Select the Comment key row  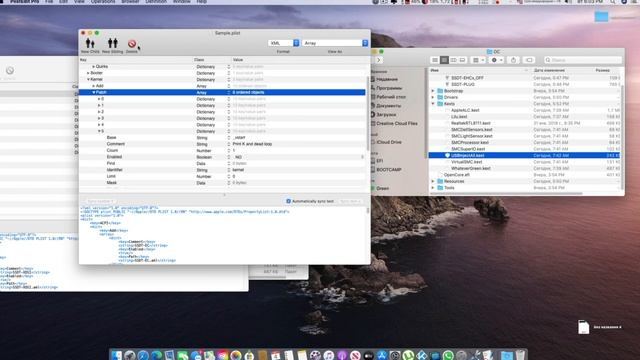116,144
